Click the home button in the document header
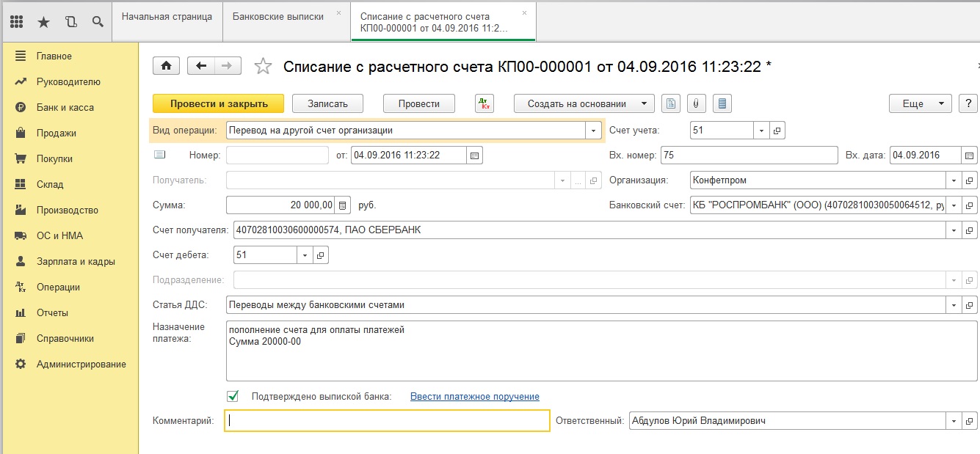The height and width of the screenshot is (454, 980). pos(166,66)
